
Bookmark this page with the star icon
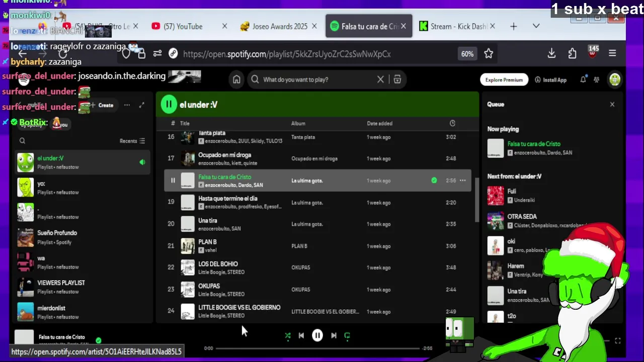pyautogui.click(x=489, y=54)
